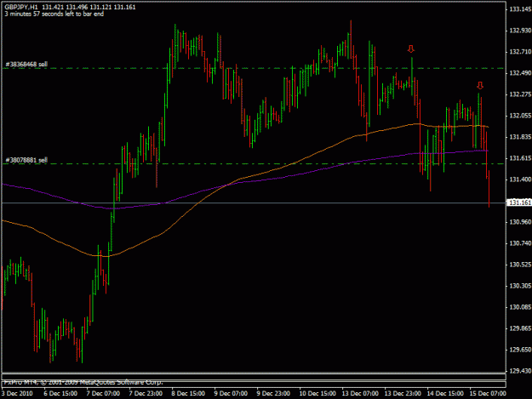Click the 129.650 price scale label
Viewport: 532px width, 399px height.
(x=520, y=350)
